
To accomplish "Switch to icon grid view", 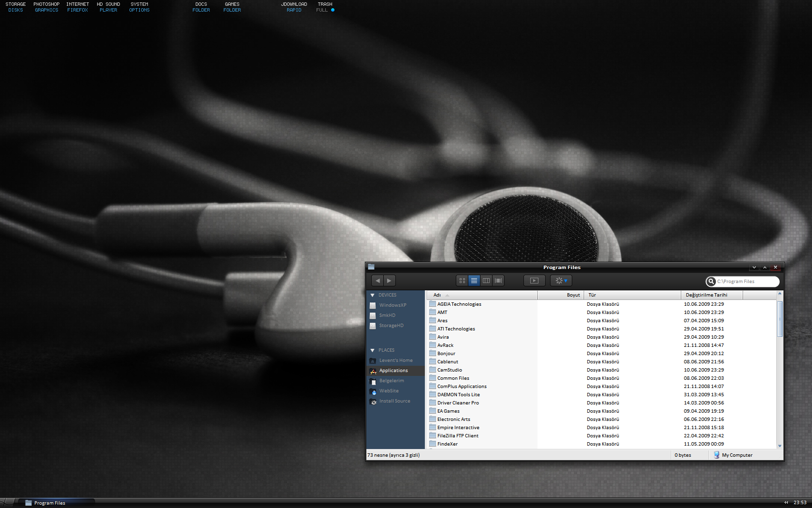I will point(462,281).
